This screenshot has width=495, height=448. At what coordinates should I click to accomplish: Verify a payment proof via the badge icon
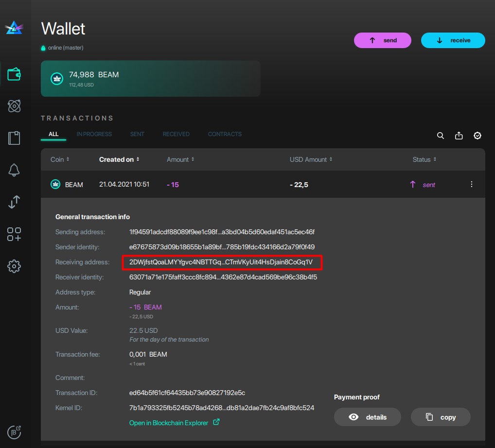tap(477, 136)
